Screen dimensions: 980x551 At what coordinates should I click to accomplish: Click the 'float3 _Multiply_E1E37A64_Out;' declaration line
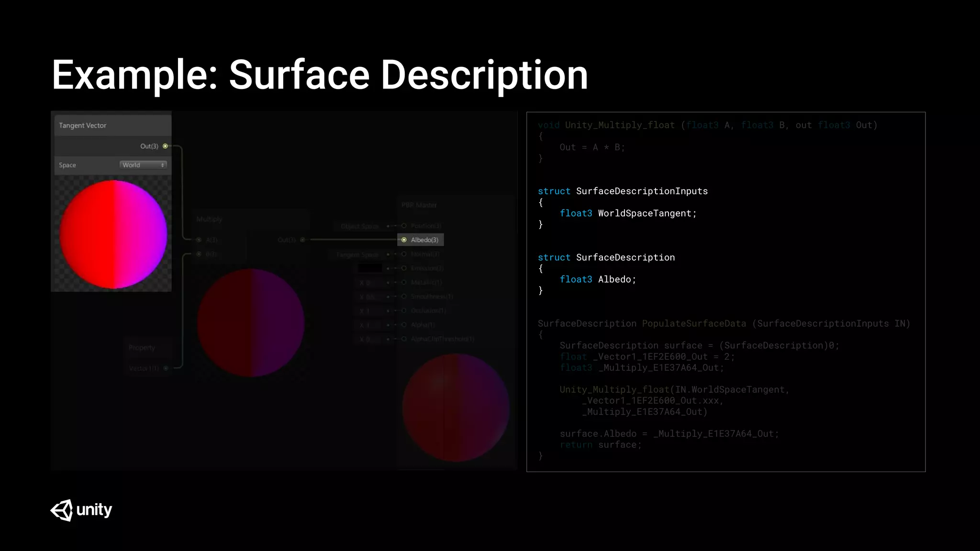tap(642, 368)
